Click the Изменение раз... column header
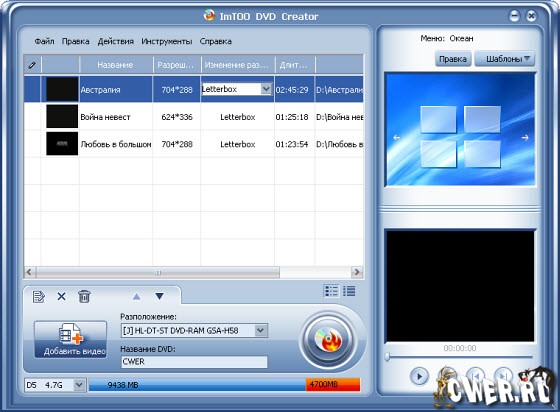Screen dimensions: 560x412 point(238,65)
